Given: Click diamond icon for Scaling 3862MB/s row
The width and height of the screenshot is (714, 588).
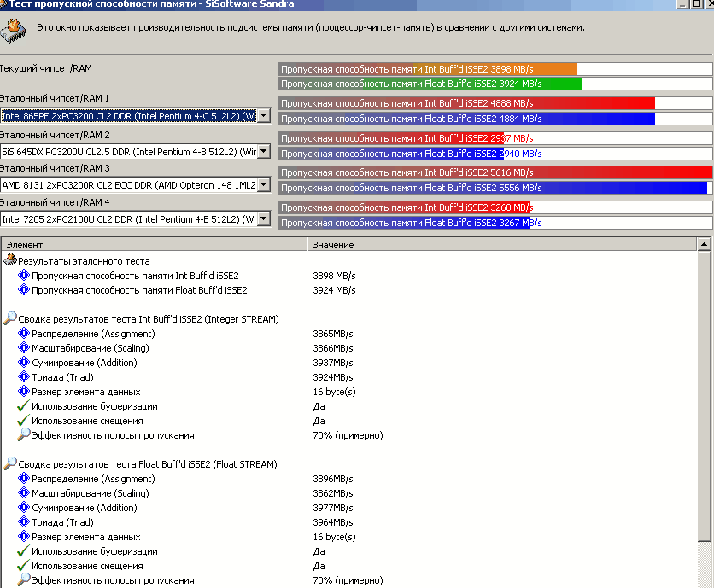Looking at the screenshot, I should [23, 493].
